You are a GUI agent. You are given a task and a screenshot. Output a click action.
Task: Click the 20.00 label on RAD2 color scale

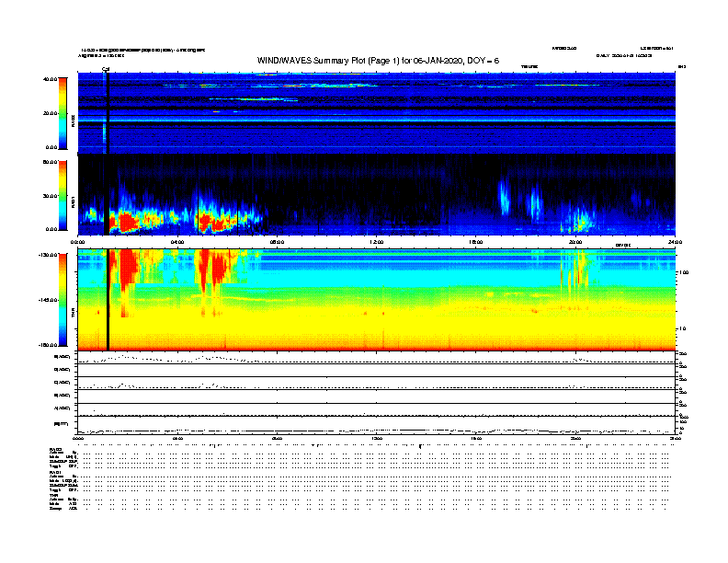tap(50, 113)
